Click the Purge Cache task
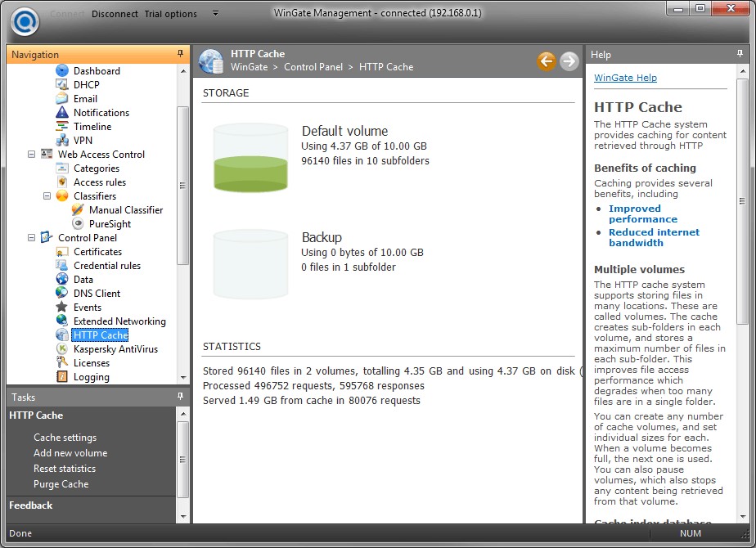 pos(61,484)
